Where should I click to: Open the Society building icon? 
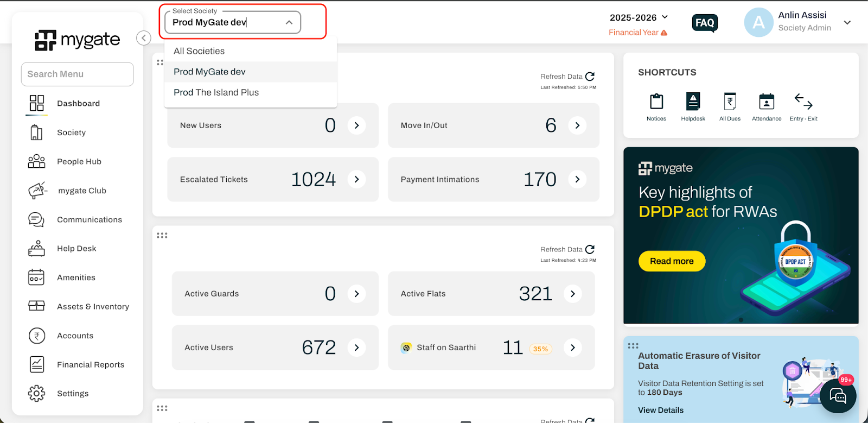pyautogui.click(x=36, y=132)
